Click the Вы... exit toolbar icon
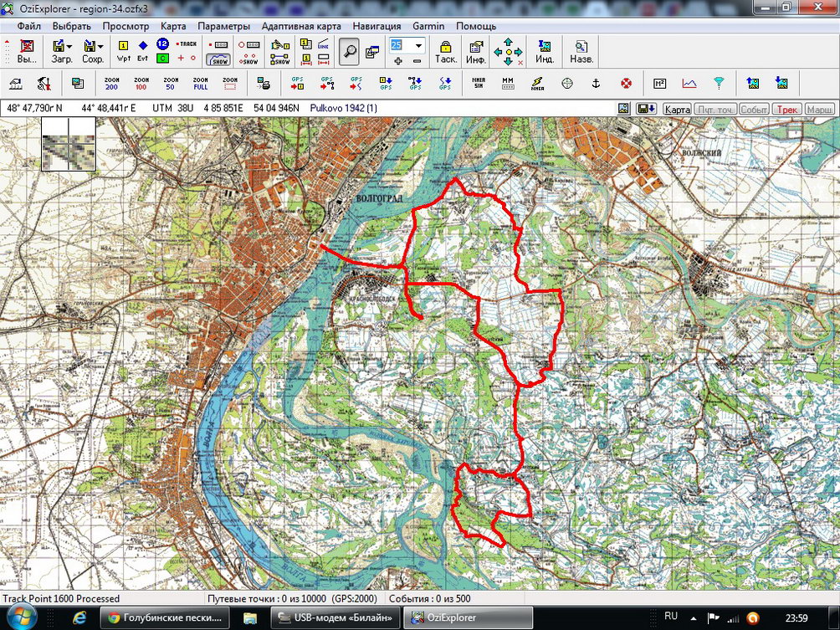840x630 pixels. (x=26, y=52)
